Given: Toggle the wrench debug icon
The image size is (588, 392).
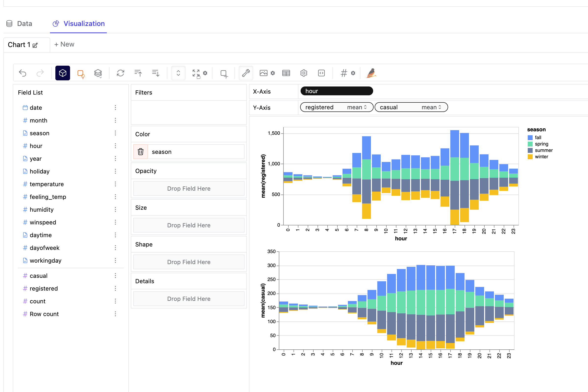Looking at the screenshot, I should coord(246,73).
